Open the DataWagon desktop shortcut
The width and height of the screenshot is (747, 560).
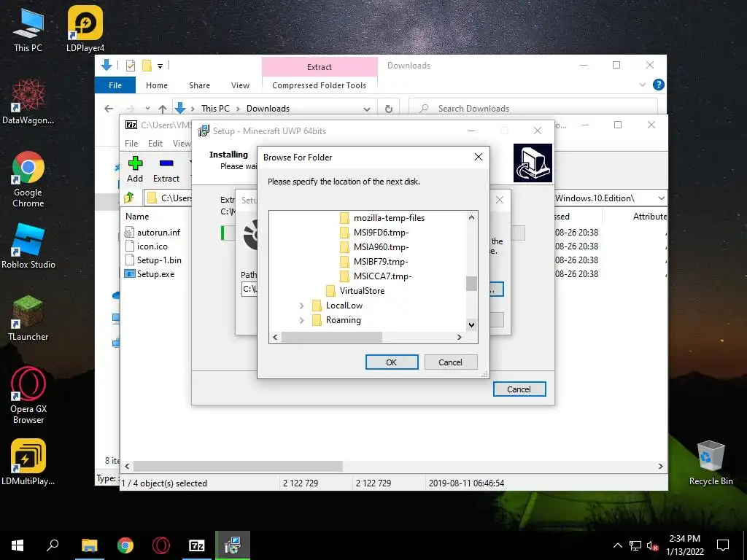tap(28, 101)
